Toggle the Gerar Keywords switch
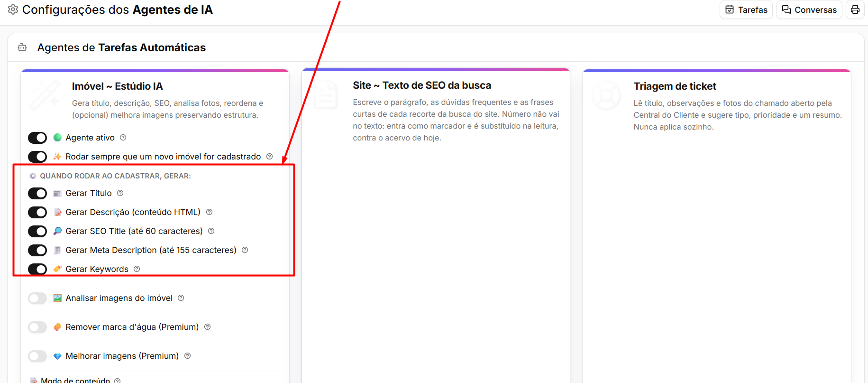This screenshot has width=868, height=383. click(37, 269)
